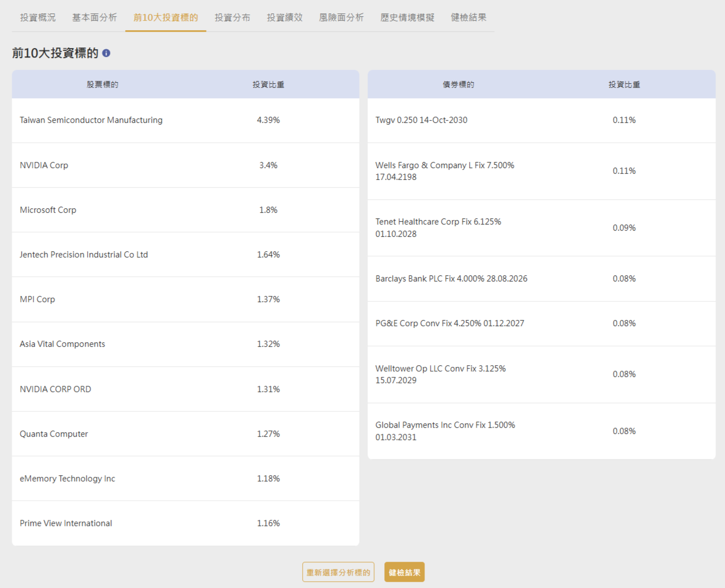This screenshot has width=725, height=588.
Task: Open the 投資績效 tab
Action: click(x=285, y=17)
